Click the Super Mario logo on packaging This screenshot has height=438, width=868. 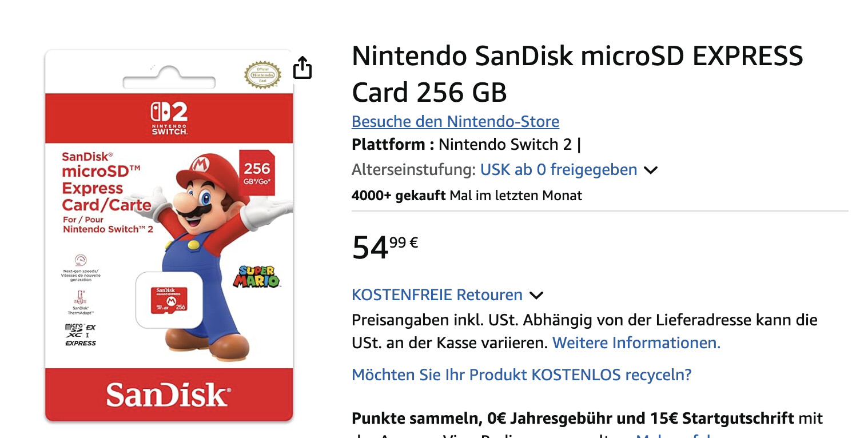click(x=256, y=277)
